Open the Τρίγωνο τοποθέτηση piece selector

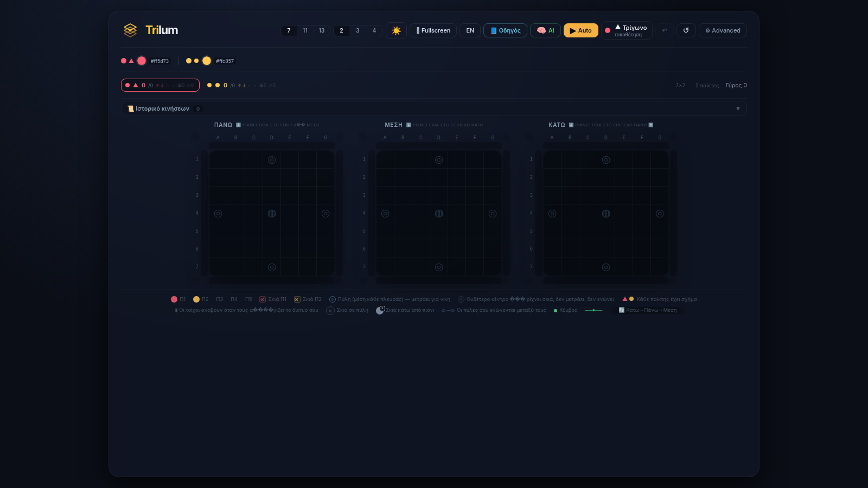[627, 30]
